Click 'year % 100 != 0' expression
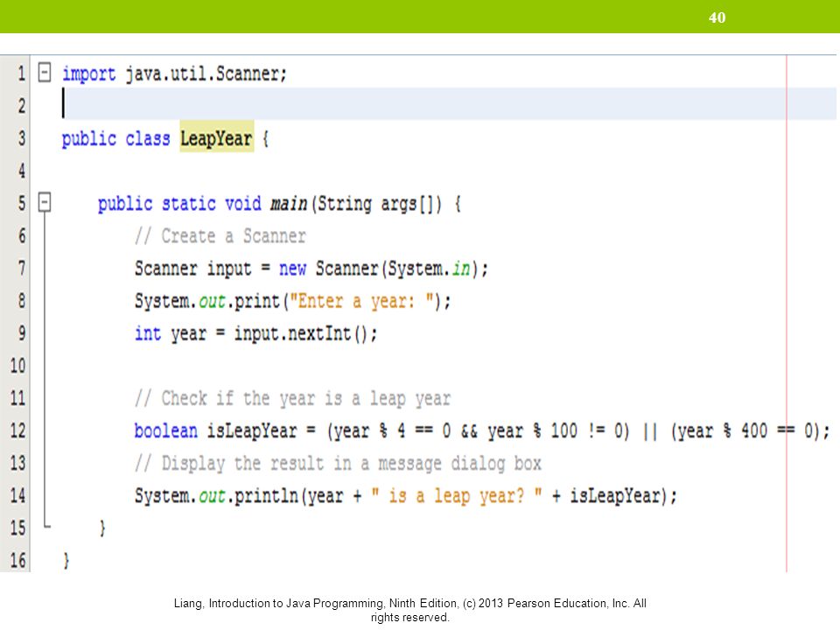Image resolution: width=840 pixels, height=630 pixels. [x=555, y=431]
